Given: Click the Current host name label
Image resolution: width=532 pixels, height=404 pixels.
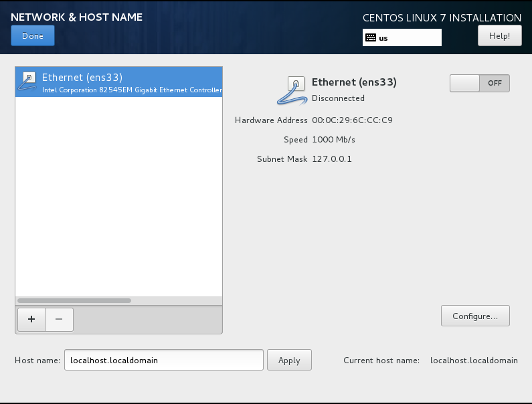Looking at the screenshot, I should click(381, 361).
